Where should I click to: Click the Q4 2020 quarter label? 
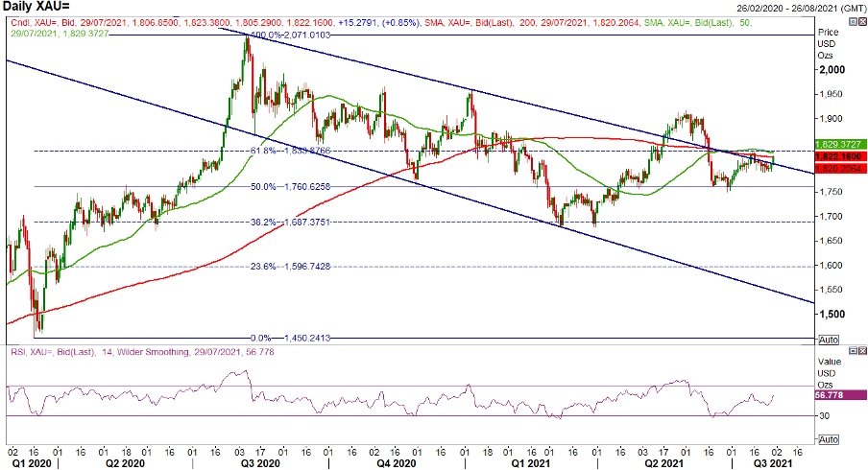click(x=397, y=463)
